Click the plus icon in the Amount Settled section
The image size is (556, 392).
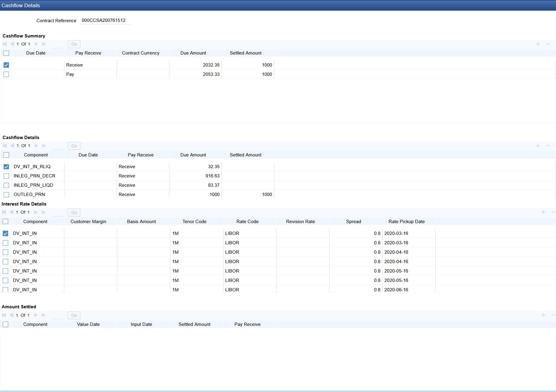point(543,315)
